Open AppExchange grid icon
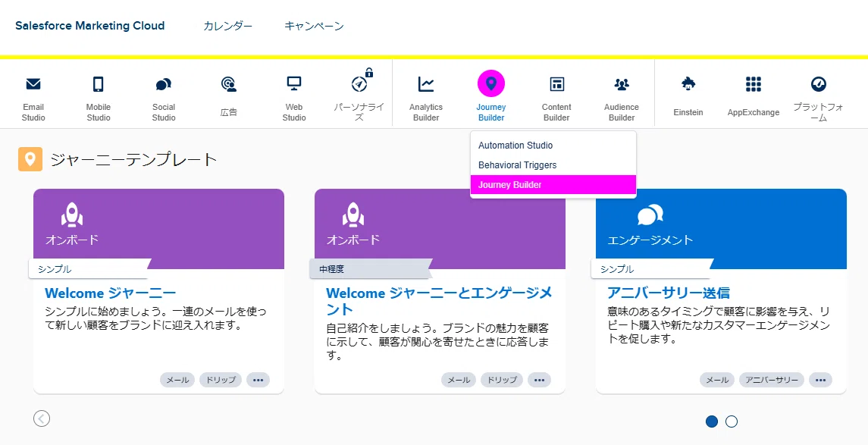This screenshot has height=445, width=868. (x=753, y=84)
